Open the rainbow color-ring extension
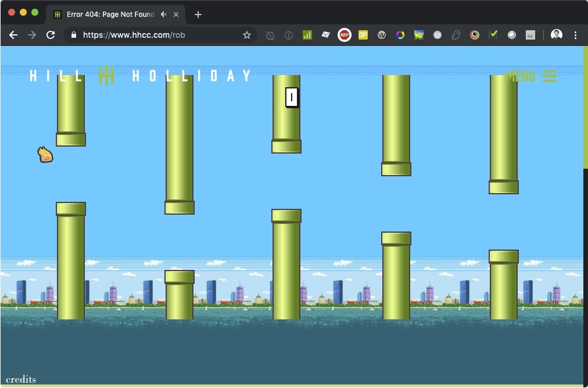 tap(400, 35)
